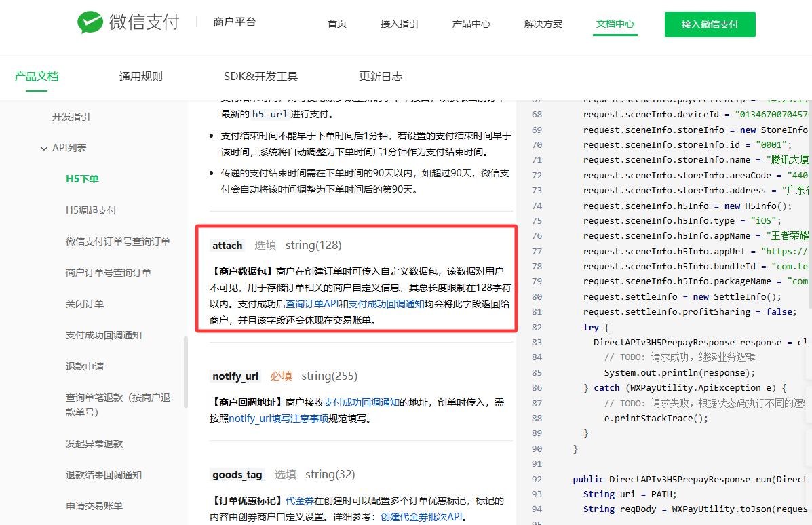Select 解决方案 in the top navigation
The width and height of the screenshot is (812, 525).
click(x=543, y=24)
